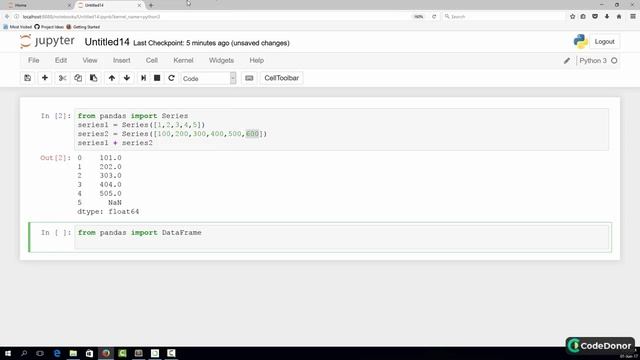The image size is (640, 360).
Task: Click the Jupyter logo
Action: (x=47, y=42)
